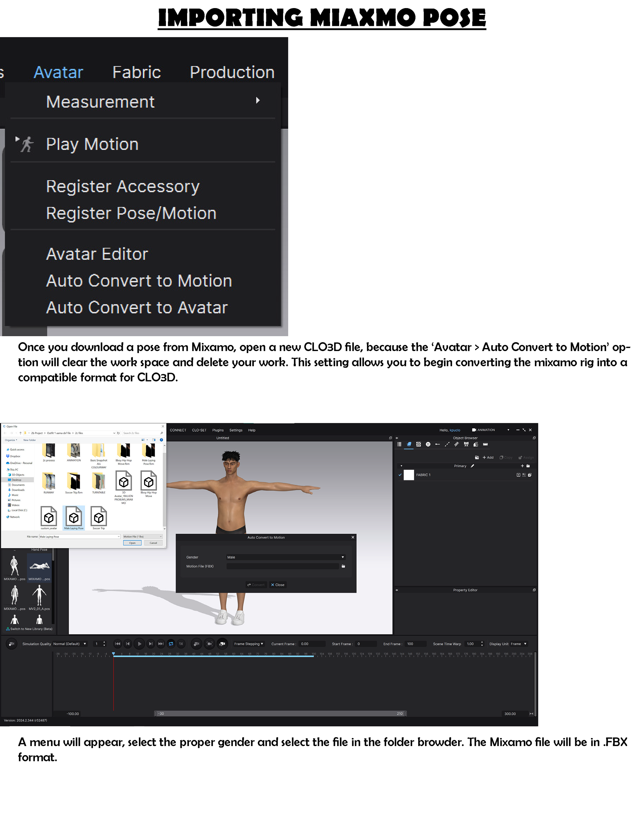Cancel the Open File dialog
The image size is (644, 834).
tap(153, 543)
